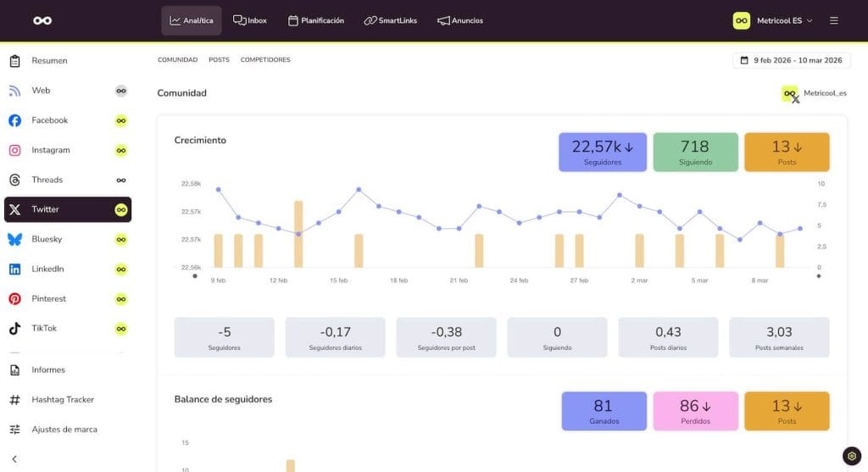868x472 pixels.
Task: Go to the SmartLinks section
Action: (x=391, y=20)
